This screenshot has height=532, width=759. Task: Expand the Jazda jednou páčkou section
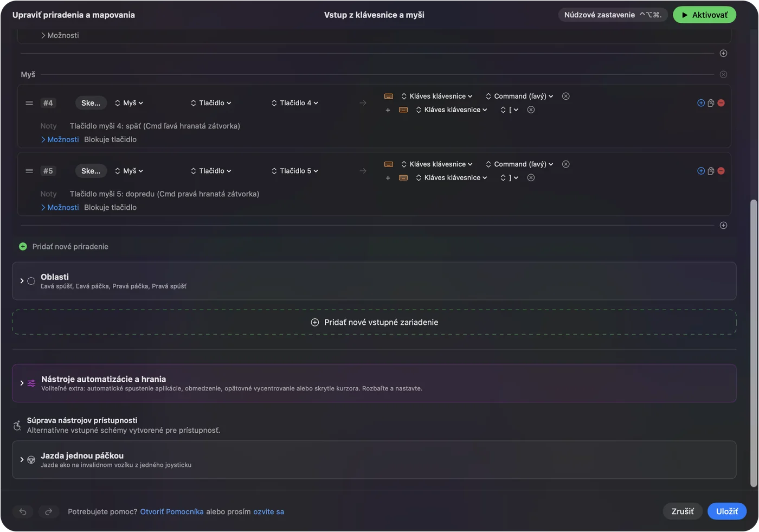pyautogui.click(x=22, y=459)
